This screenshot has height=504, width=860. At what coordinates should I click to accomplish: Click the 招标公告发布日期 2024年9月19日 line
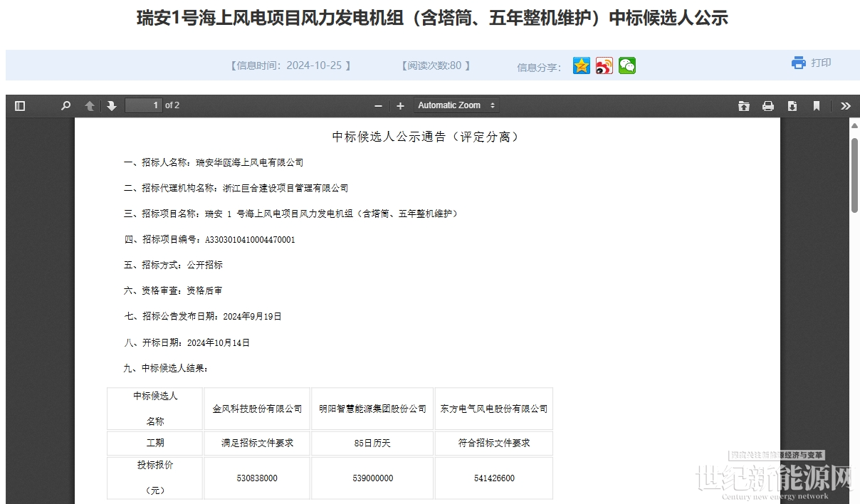tap(203, 316)
